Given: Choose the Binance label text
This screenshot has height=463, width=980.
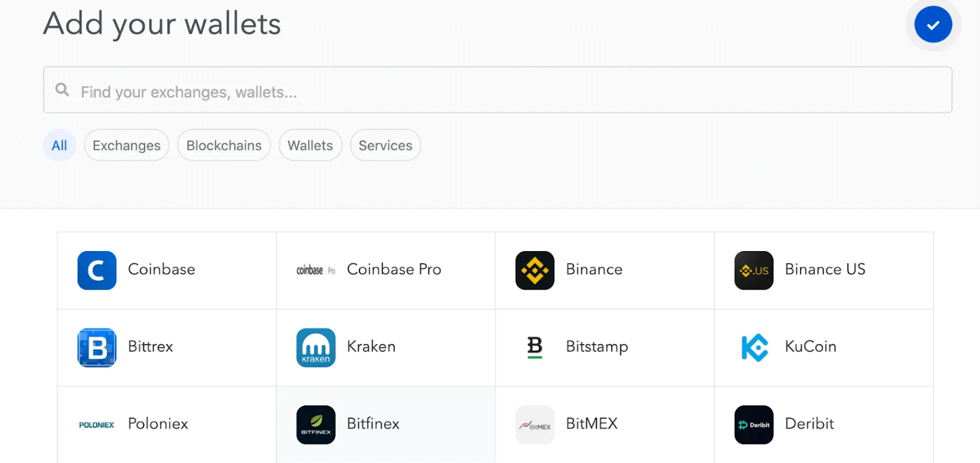Looking at the screenshot, I should (x=594, y=269).
